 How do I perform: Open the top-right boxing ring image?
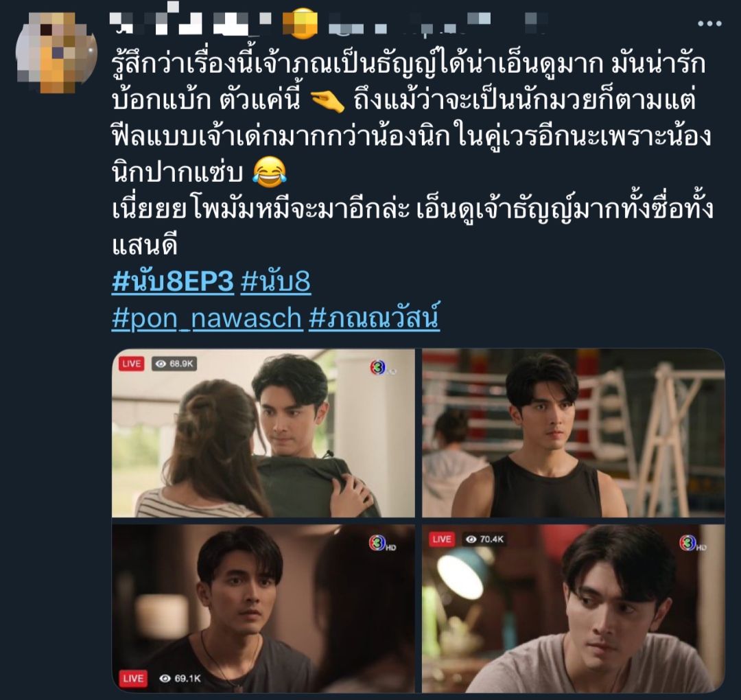[573, 433]
